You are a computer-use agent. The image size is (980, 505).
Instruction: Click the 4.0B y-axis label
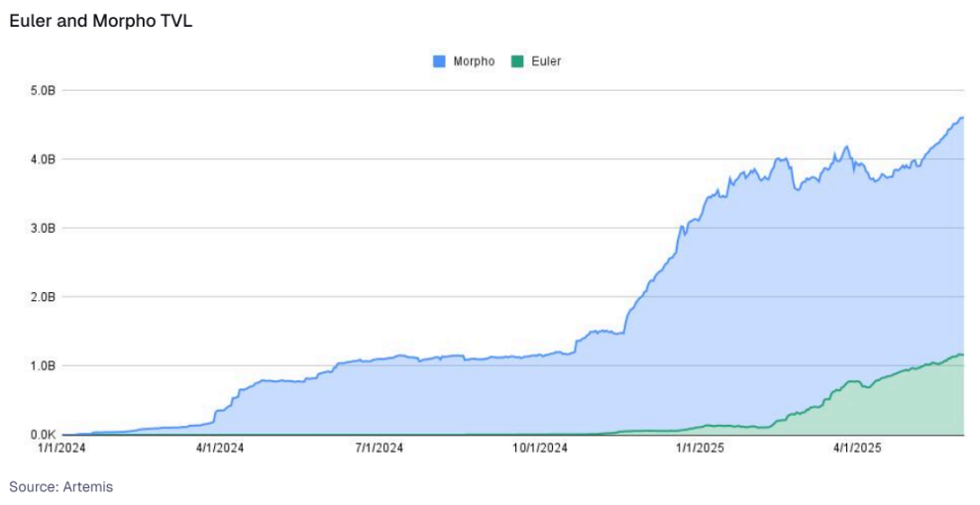coord(44,159)
